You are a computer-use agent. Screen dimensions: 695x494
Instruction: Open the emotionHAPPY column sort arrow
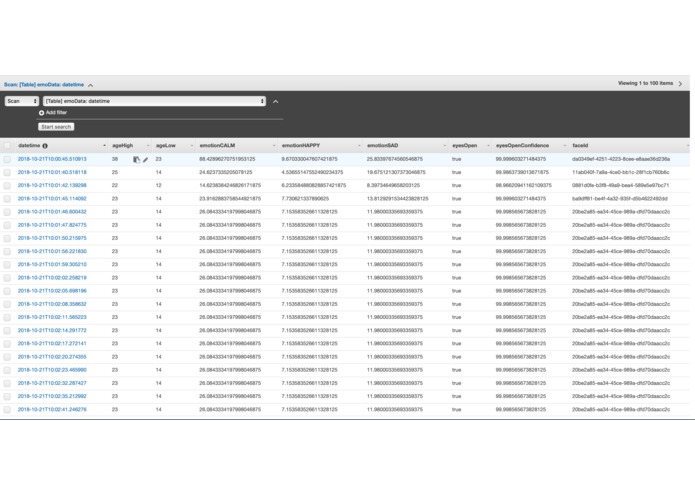tap(359, 146)
